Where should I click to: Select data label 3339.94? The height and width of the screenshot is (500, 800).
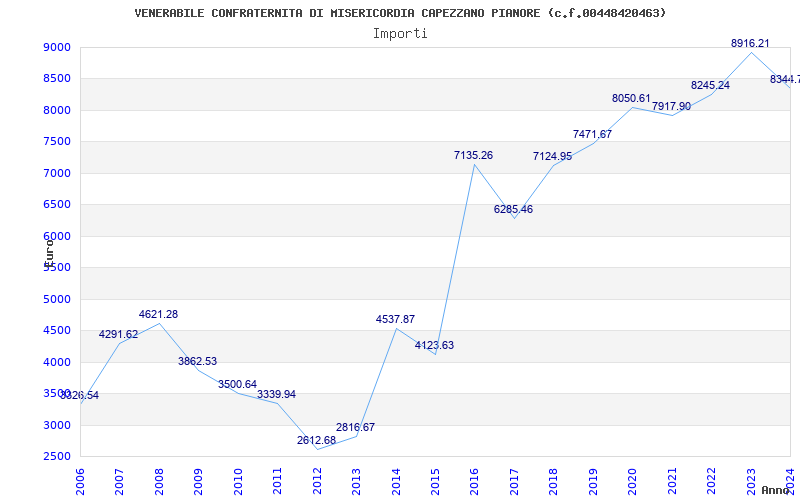click(x=276, y=394)
